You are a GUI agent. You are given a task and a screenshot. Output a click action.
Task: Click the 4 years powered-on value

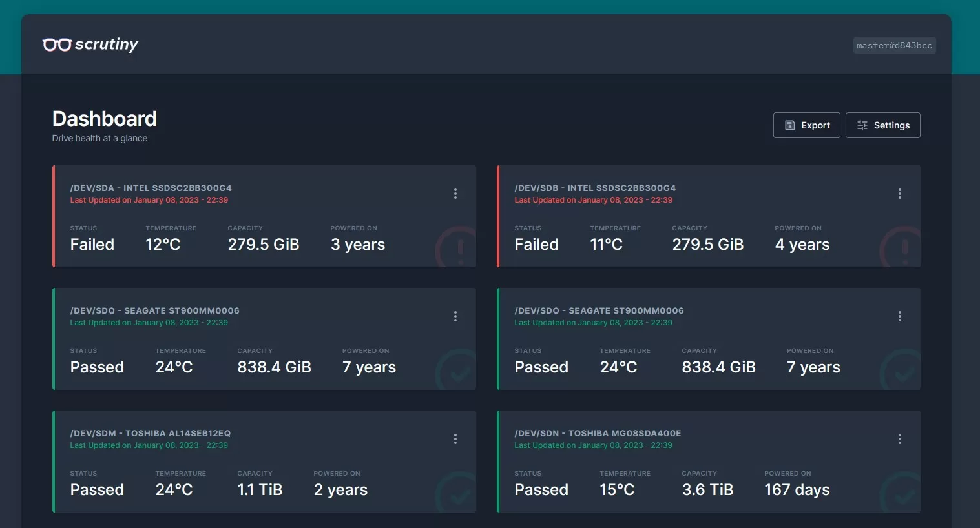coord(802,245)
